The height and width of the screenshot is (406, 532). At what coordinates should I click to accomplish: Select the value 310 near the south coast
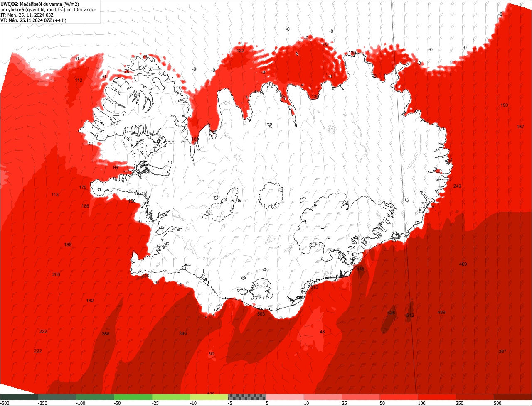[314, 287]
